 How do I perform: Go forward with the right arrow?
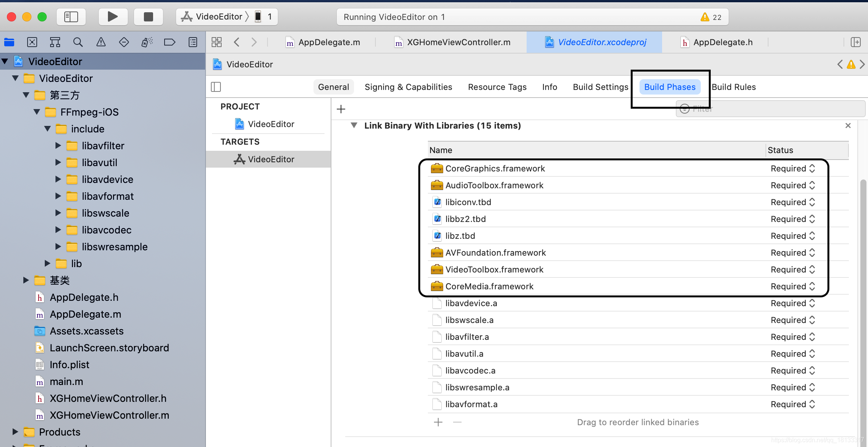point(254,42)
